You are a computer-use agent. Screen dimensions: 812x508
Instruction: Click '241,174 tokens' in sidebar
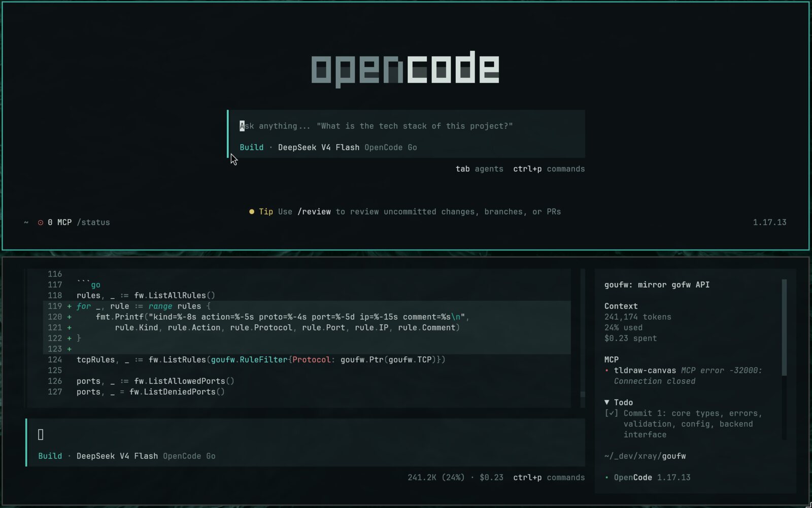637,317
